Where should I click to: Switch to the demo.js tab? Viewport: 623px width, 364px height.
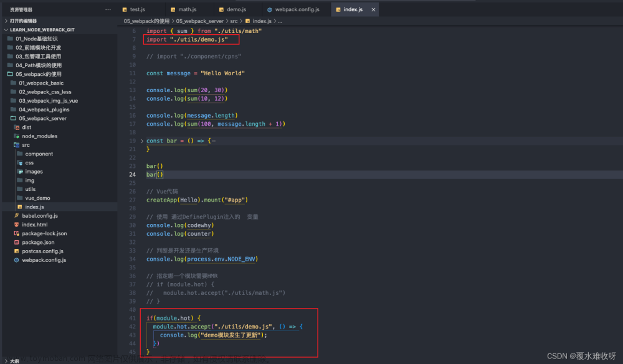coord(236,9)
